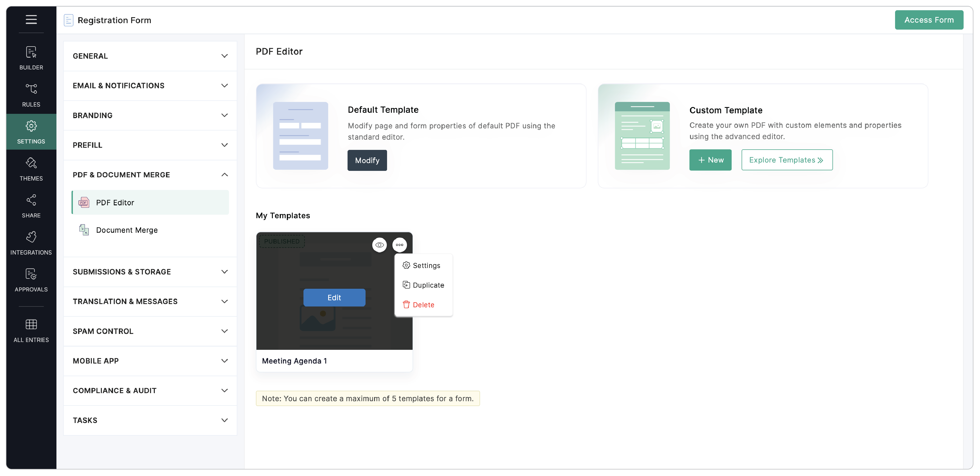
Task: Open the Share section
Action: (x=31, y=206)
